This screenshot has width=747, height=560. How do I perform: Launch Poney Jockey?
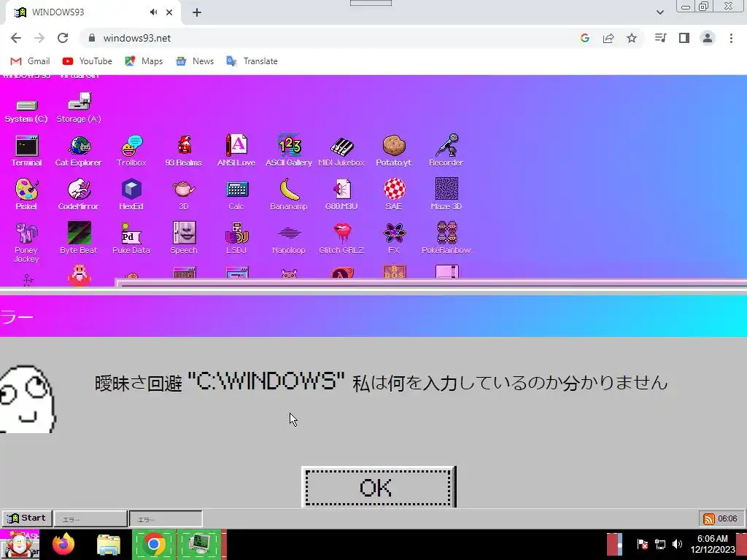click(26, 243)
